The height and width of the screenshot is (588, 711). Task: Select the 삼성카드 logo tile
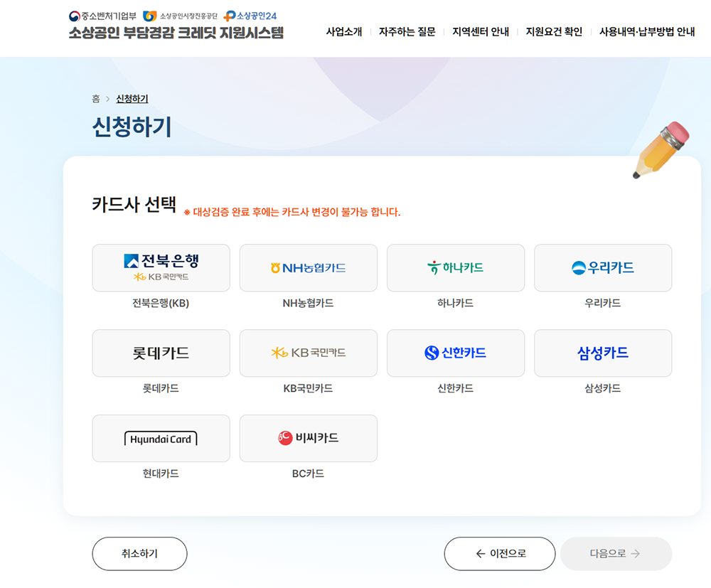click(x=602, y=353)
